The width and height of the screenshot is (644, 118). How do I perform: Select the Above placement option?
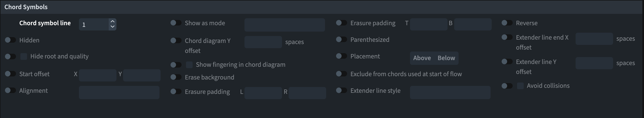pyautogui.click(x=422, y=58)
